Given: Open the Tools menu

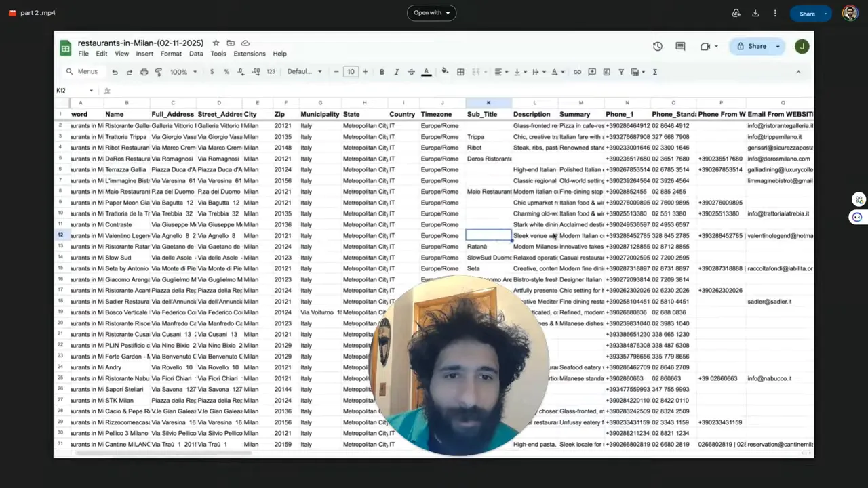Looking at the screenshot, I should coord(218,54).
